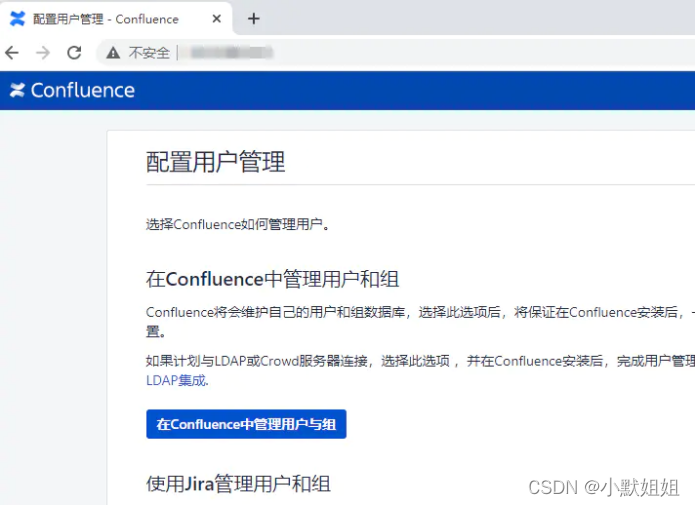Viewport: 695px width, 506px height.
Task: Click the 在Confluence中管理用户和组 heading
Action: click(273, 279)
